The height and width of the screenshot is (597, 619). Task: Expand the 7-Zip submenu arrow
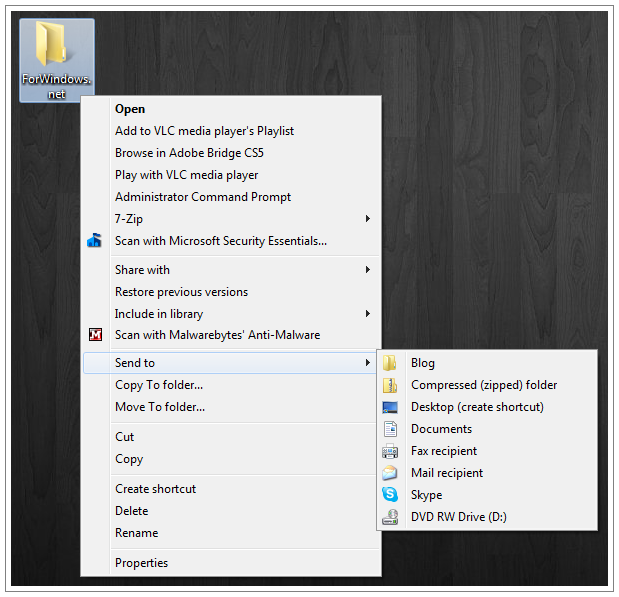click(368, 219)
